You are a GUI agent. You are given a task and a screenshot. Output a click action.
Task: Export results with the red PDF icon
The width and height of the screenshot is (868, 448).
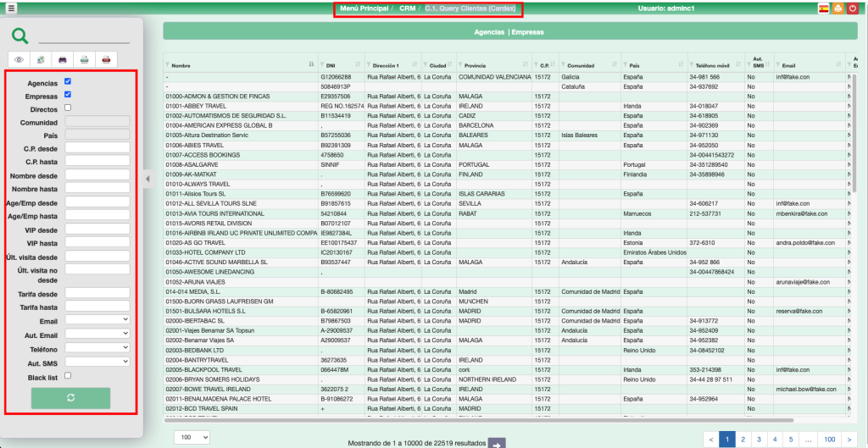pos(106,59)
